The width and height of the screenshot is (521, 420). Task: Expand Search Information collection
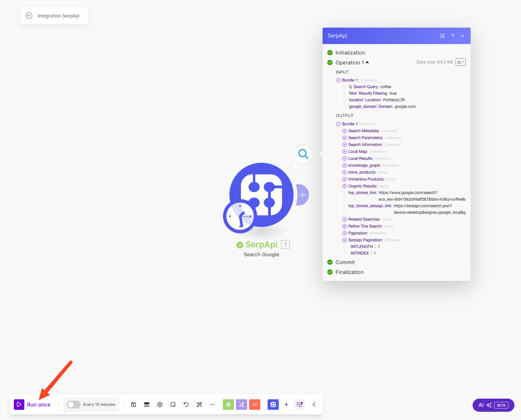[345, 145]
